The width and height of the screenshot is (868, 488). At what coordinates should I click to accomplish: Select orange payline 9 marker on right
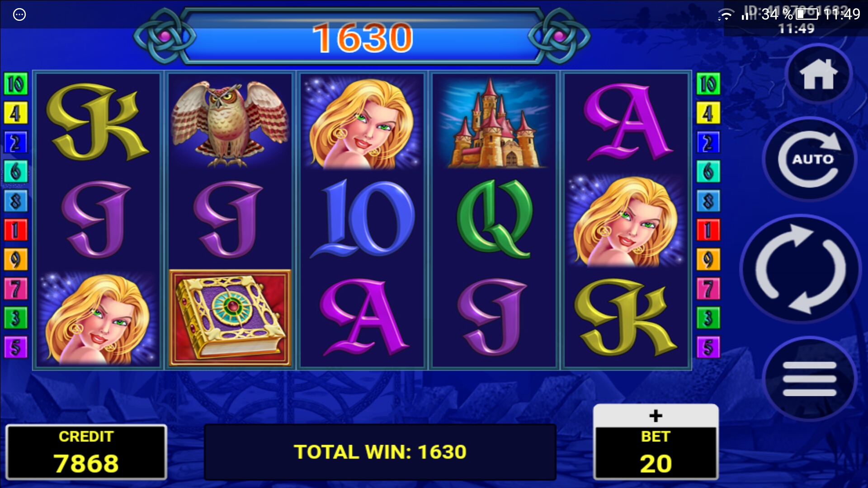pos(708,259)
